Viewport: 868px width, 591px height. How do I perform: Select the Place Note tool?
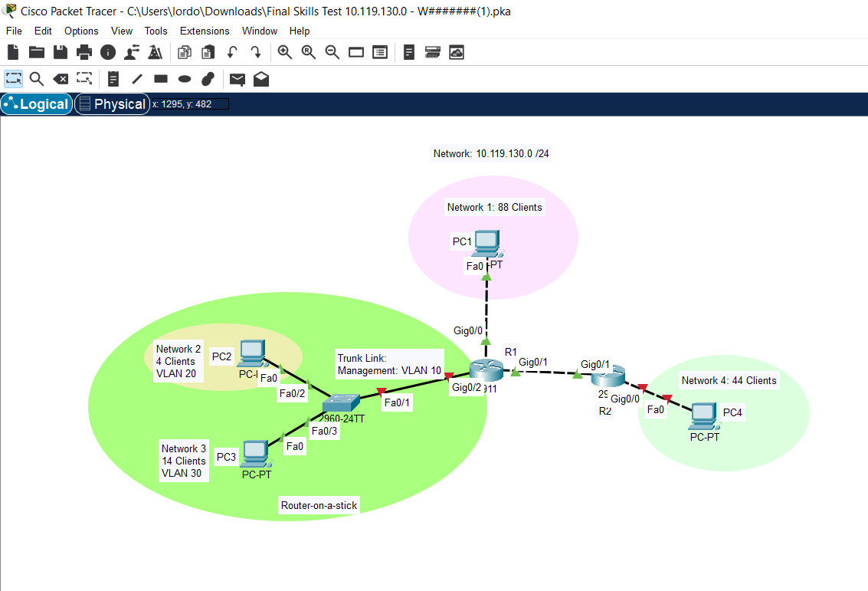tap(113, 78)
